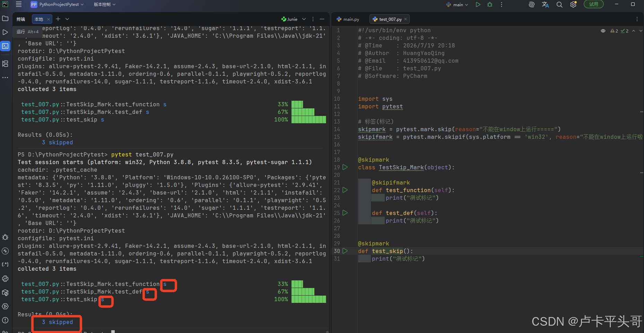Open the 版本控制 version control dropdown
Image resolution: width=644 pixels, height=333 pixels.
coord(105,4)
